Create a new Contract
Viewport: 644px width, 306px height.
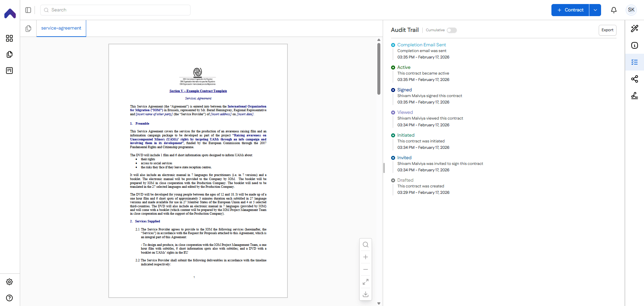coord(570,10)
